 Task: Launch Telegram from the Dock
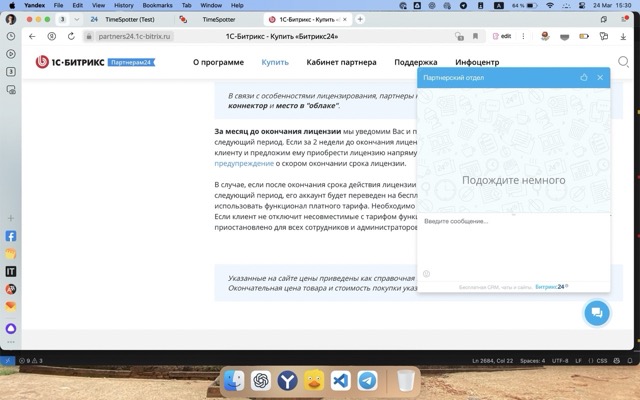click(368, 381)
